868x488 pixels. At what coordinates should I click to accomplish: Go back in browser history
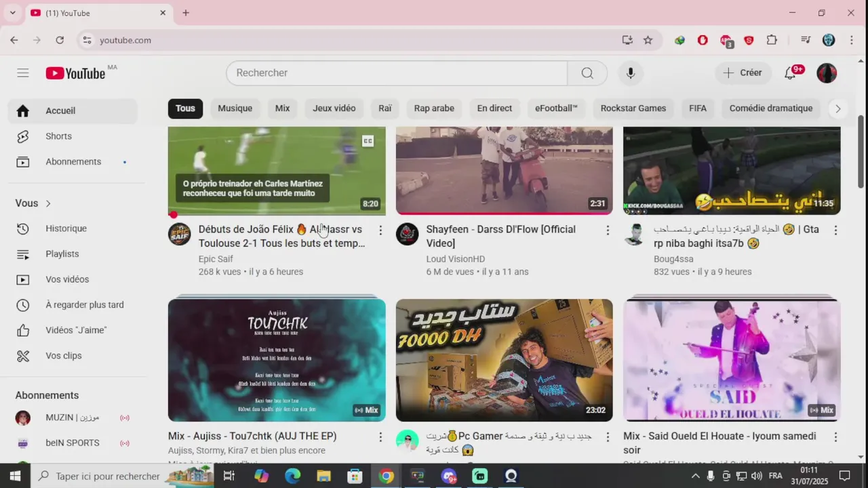click(x=14, y=40)
